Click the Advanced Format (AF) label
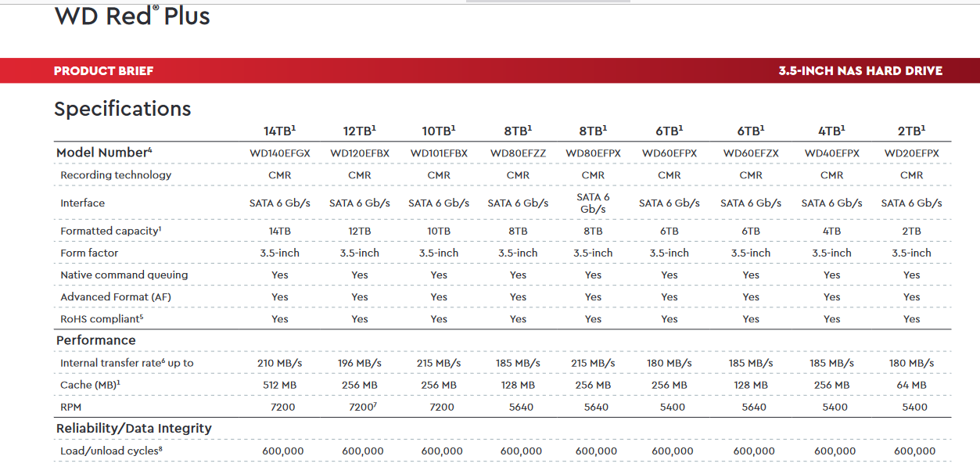The height and width of the screenshot is (467, 980). [116, 297]
